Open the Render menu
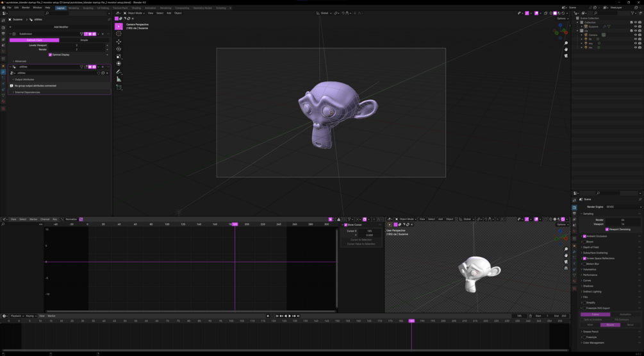The width and height of the screenshot is (644, 356). [x=26, y=8]
